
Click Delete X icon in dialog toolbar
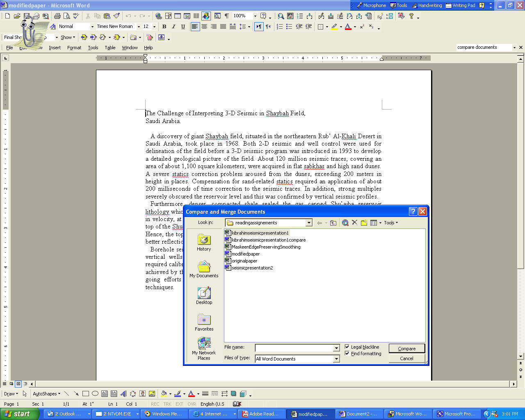[354, 223]
